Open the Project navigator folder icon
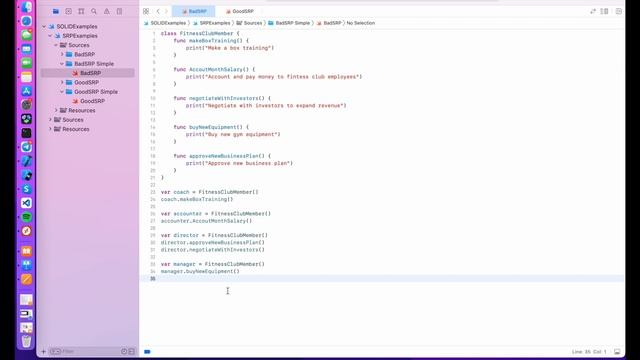This screenshot has width=640, height=360. [x=56, y=11]
